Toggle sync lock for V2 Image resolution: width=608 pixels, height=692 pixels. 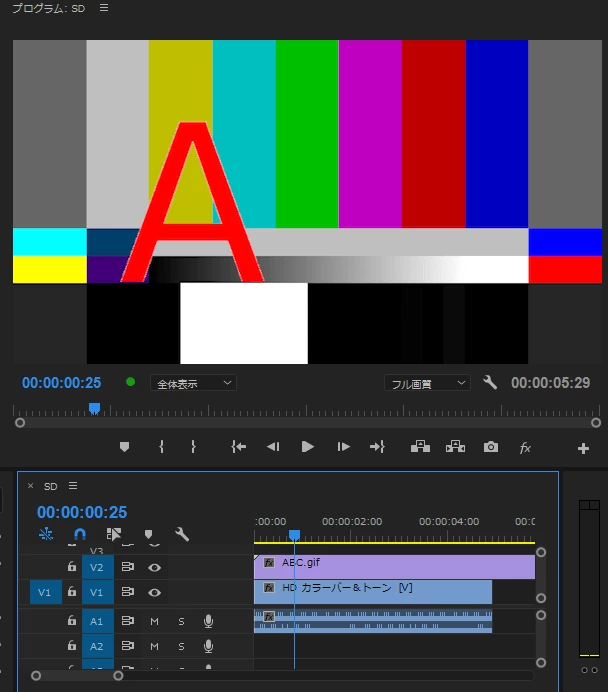point(128,567)
